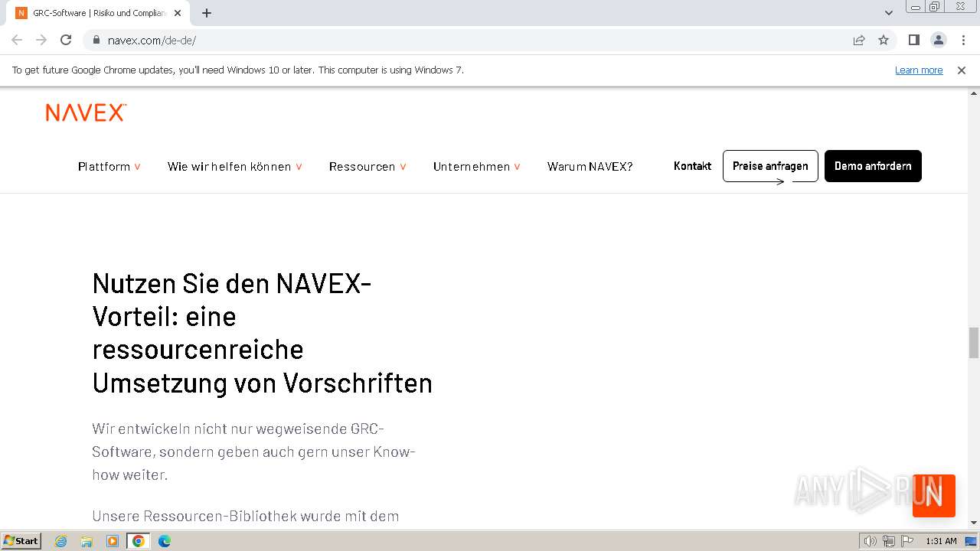Dismiss the Chrome update notification bar
The image size is (980, 551).
tap(962, 70)
